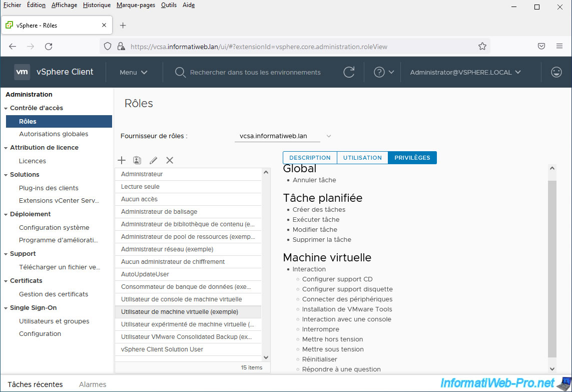Switch to the DESCRIPTION tab
The image size is (572, 392).
point(310,158)
